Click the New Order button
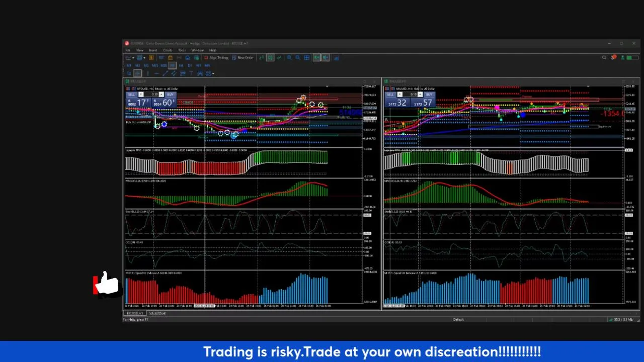Image resolution: width=644 pixels, height=362 pixels. click(243, 58)
